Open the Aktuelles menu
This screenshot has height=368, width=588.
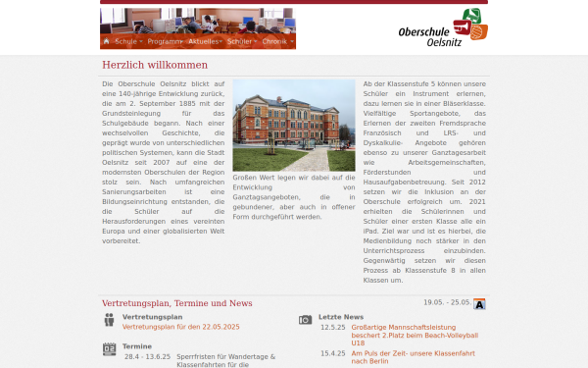[203, 41]
